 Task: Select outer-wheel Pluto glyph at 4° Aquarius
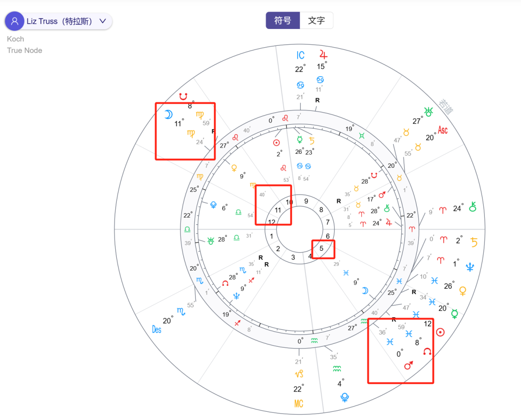344,397
